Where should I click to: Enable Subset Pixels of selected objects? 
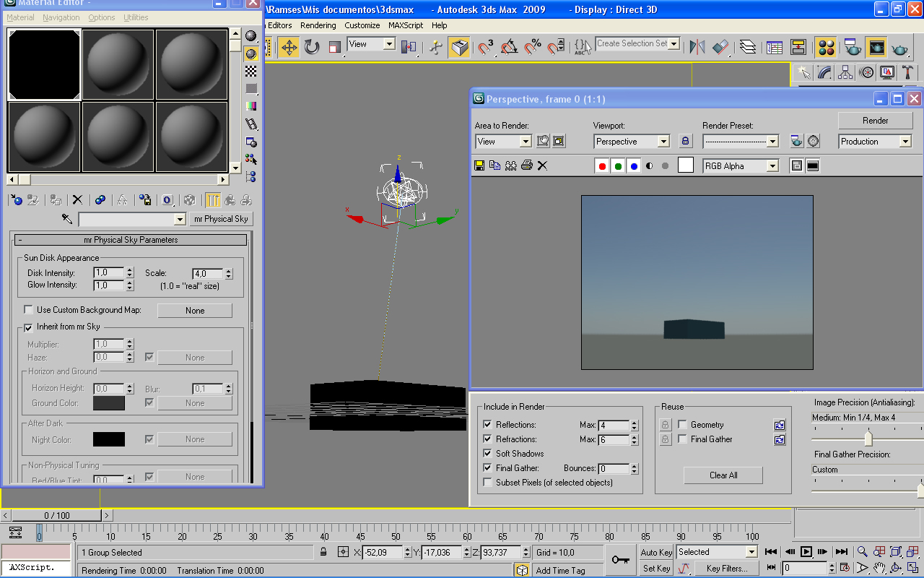click(x=488, y=483)
